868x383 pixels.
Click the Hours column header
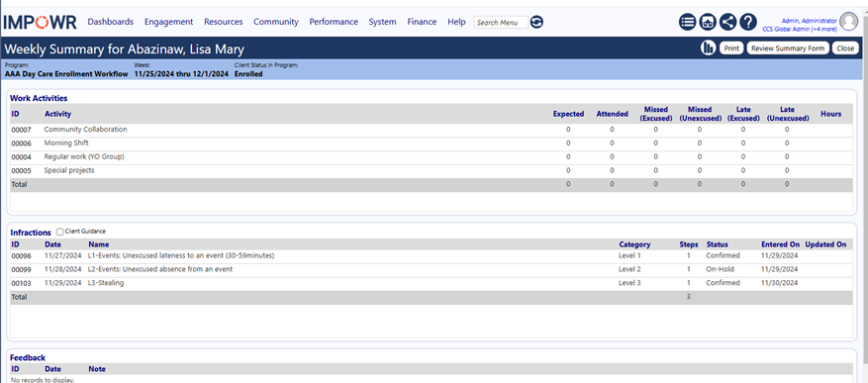[831, 114]
